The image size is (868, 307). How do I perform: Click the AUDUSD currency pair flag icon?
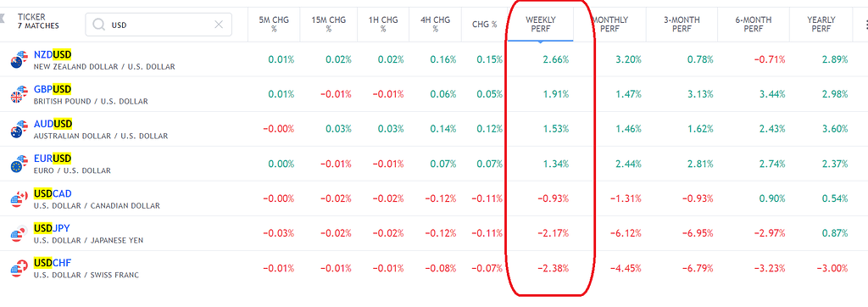coord(19,129)
